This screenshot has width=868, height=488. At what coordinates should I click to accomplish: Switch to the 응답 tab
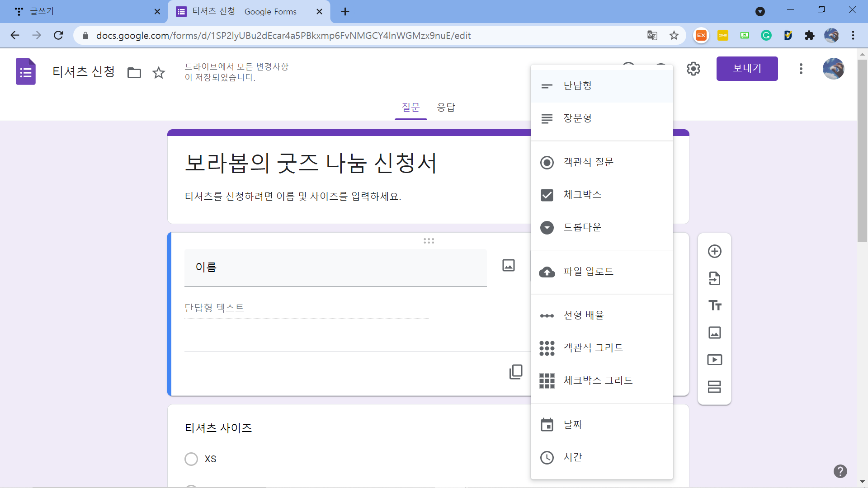tap(446, 108)
